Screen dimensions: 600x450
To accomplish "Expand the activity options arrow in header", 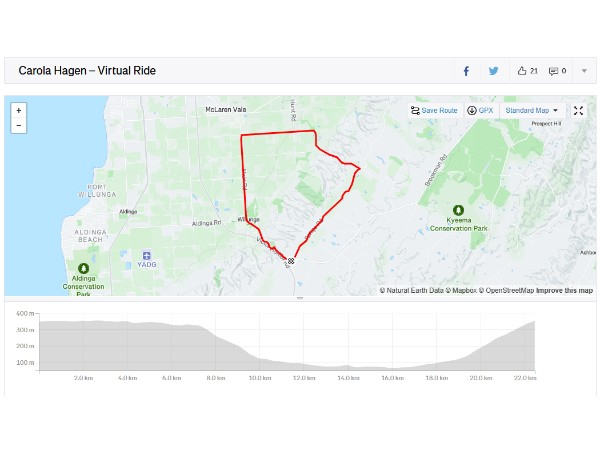I will tap(584, 71).
